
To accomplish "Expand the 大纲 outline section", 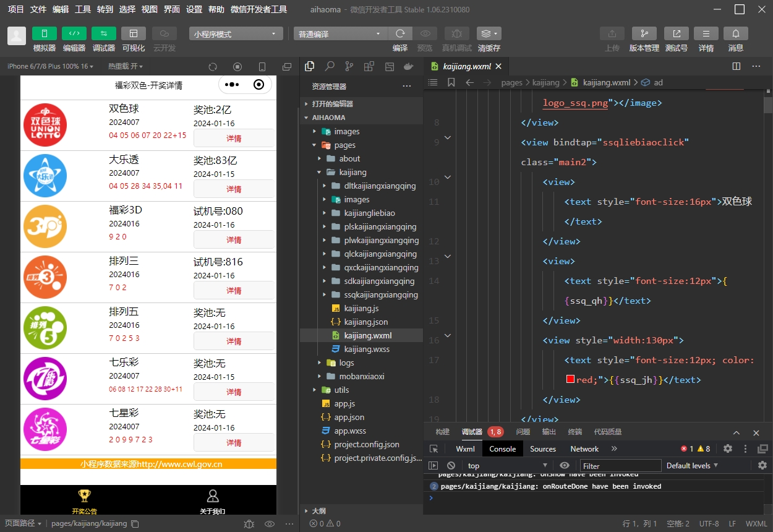I will coord(361,511).
